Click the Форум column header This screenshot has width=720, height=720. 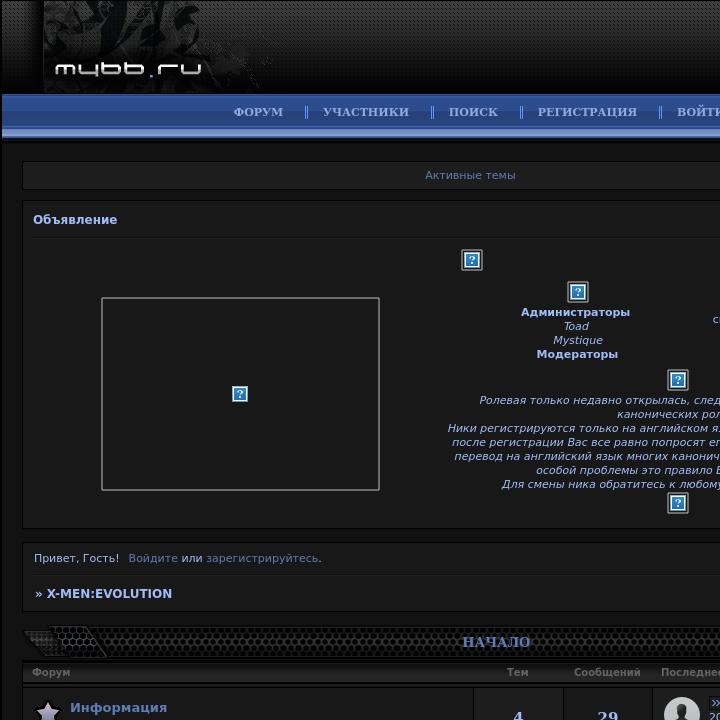pyautogui.click(x=51, y=672)
